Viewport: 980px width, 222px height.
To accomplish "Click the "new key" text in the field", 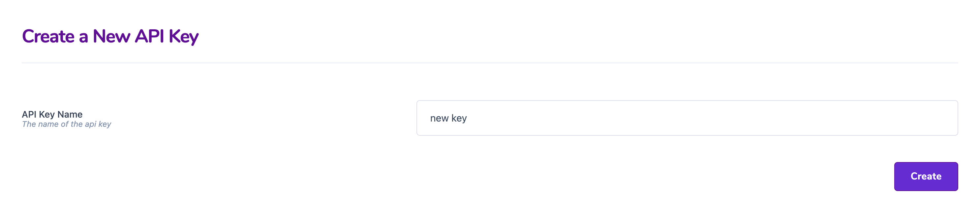I will tap(448, 118).
